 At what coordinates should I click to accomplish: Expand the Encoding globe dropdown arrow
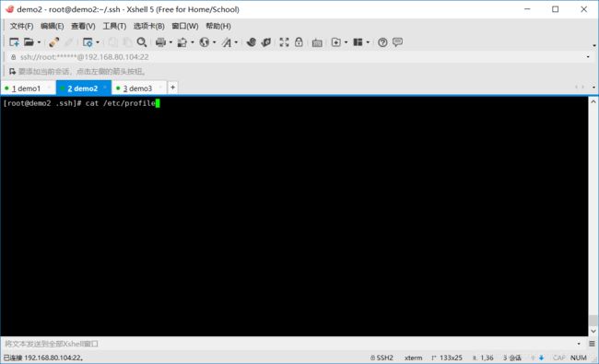pos(215,42)
